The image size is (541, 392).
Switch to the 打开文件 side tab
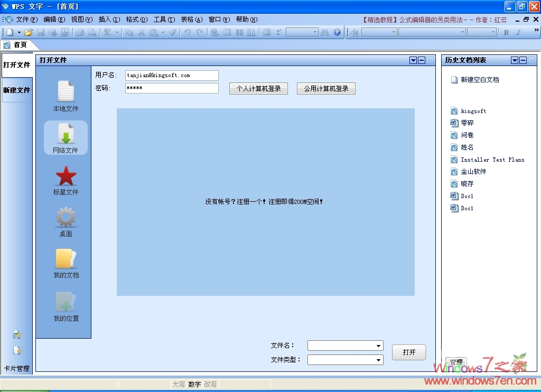tap(17, 65)
